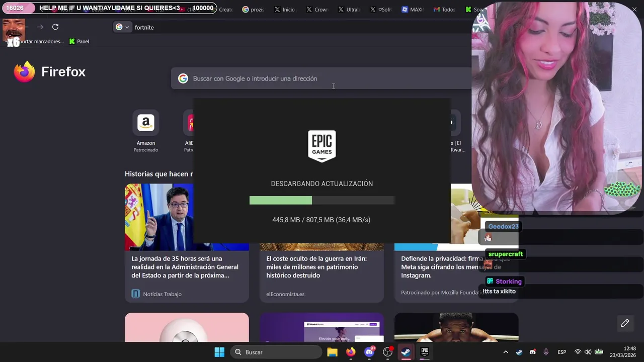
Task: Switch to Firefox from the taskbar
Action: (351, 352)
